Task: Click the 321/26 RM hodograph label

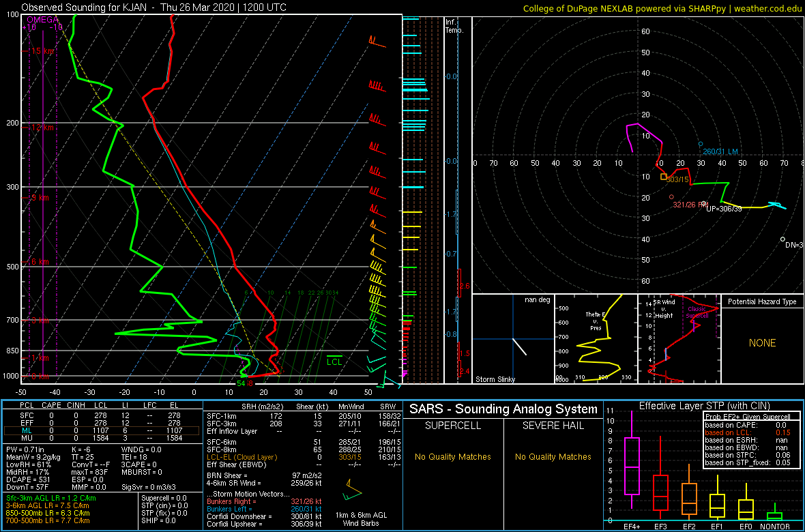Action: tap(690, 205)
